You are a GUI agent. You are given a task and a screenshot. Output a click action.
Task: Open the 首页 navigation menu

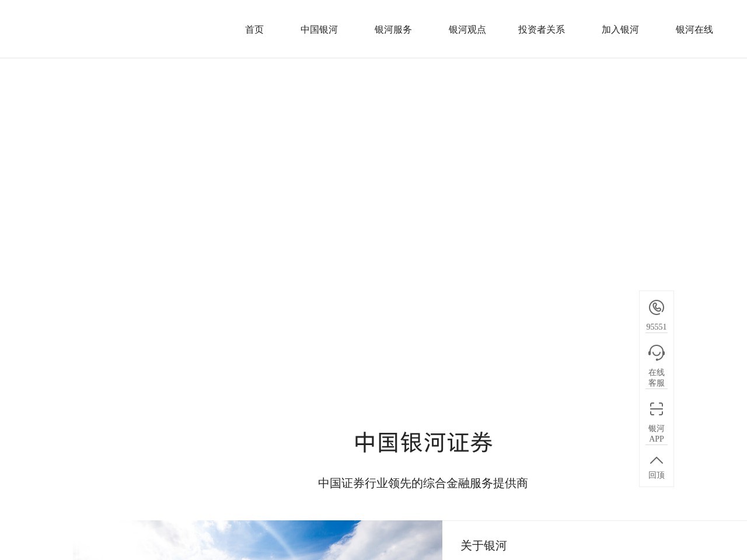[x=254, y=30]
